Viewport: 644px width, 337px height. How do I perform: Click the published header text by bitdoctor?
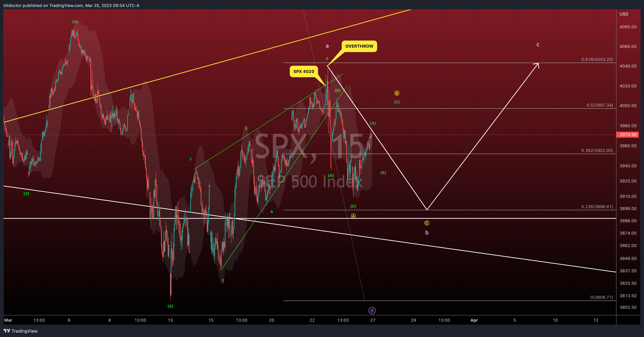pyautogui.click(x=71, y=6)
